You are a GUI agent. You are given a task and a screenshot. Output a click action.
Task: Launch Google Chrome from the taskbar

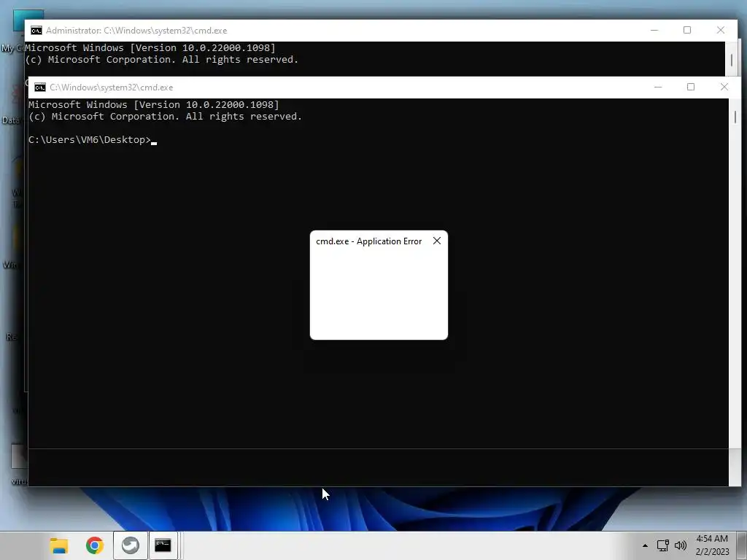(x=94, y=545)
